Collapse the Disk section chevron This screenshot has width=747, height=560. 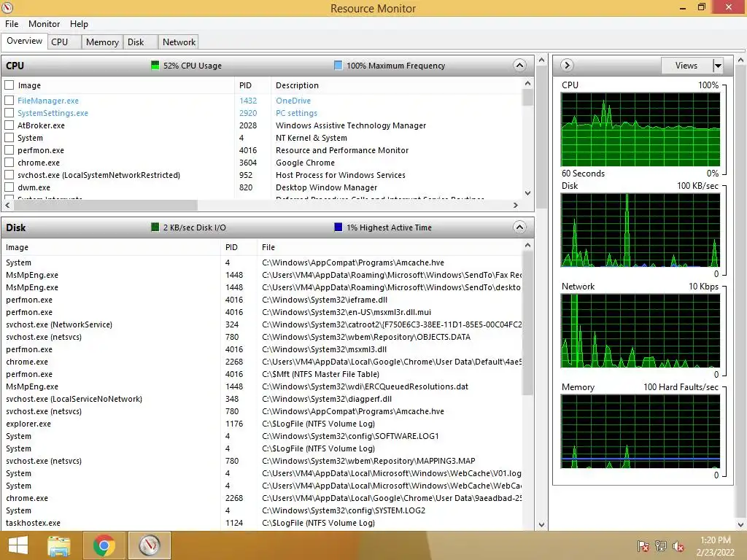[519, 227]
